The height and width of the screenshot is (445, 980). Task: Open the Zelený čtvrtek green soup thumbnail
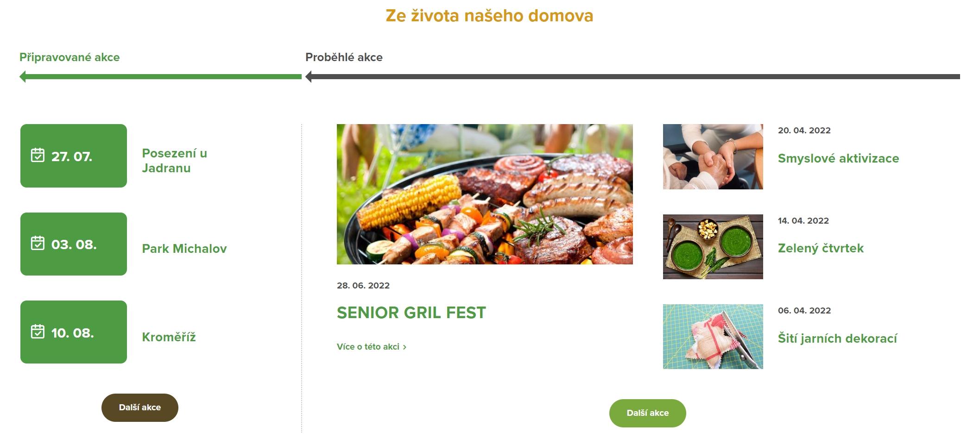[x=713, y=247]
